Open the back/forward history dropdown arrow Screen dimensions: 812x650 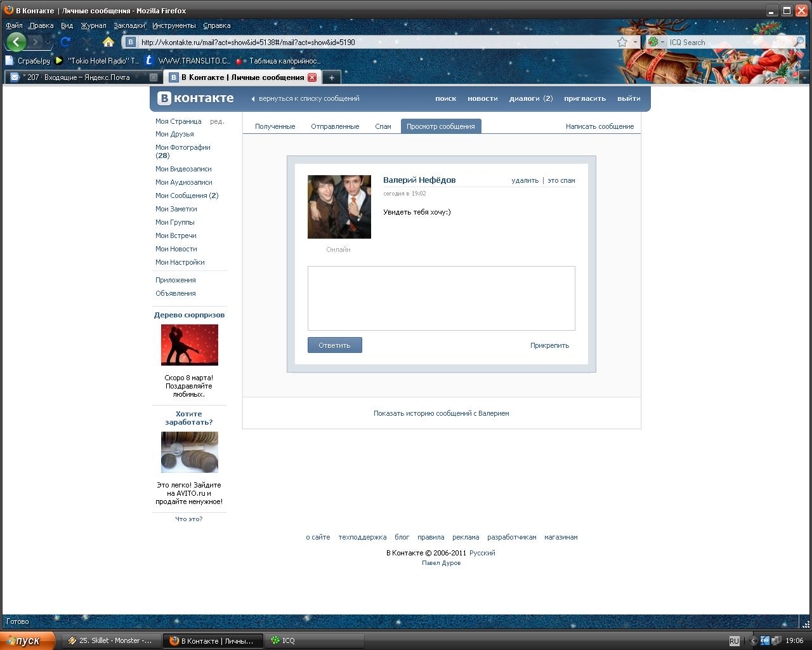coord(48,42)
